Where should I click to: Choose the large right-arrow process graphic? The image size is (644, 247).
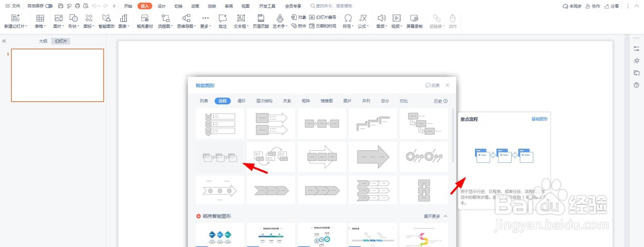point(373,157)
